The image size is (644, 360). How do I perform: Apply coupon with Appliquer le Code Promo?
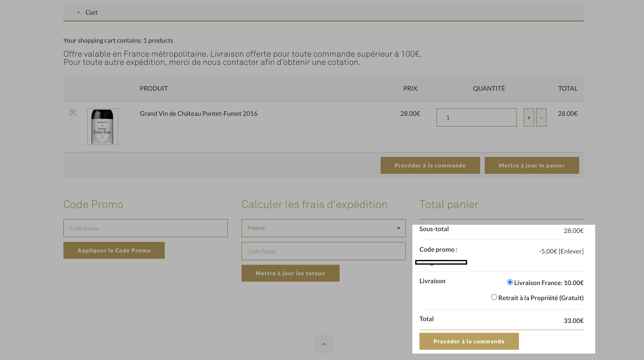[x=114, y=250]
